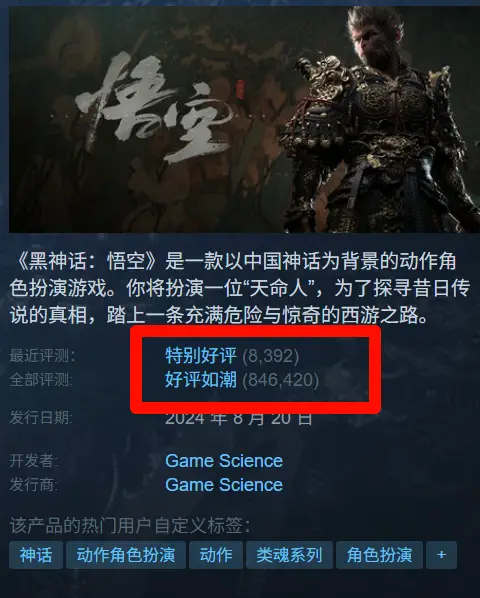
Task: Click the game description paragraph
Action: click(x=239, y=288)
